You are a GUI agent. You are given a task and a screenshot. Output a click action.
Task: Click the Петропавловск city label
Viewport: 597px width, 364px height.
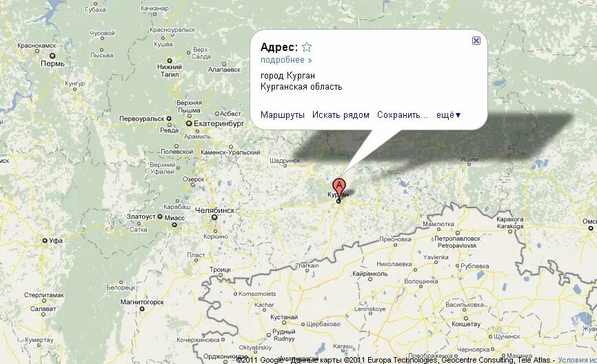tap(457, 239)
